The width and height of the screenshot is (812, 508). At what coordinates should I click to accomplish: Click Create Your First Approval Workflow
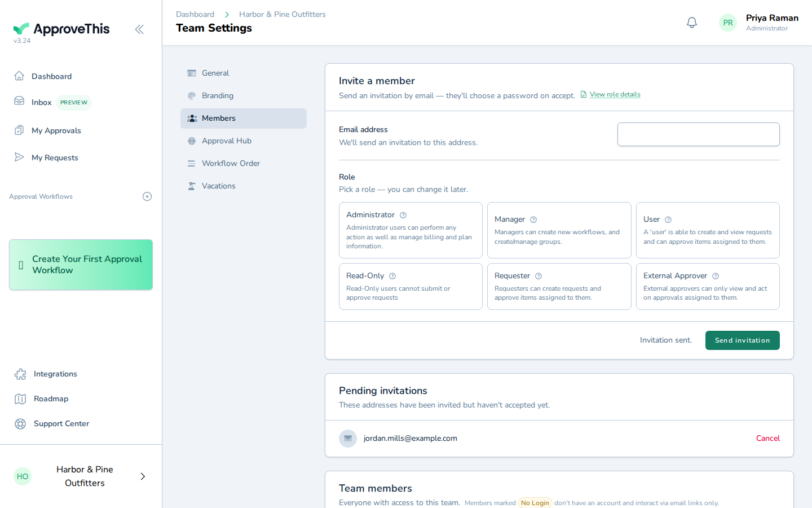point(81,265)
